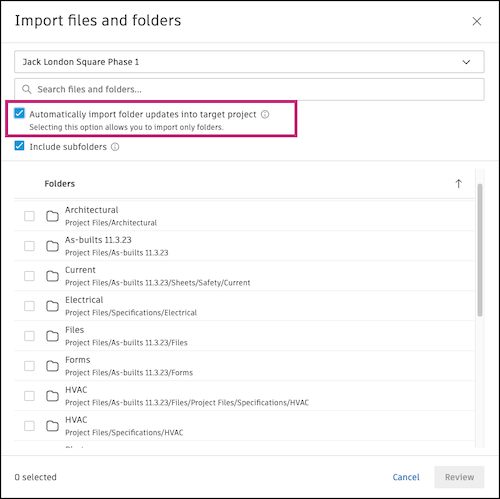Click path Project Files/Specifications/Electrical
This screenshot has height=499, width=500.
pos(131,313)
